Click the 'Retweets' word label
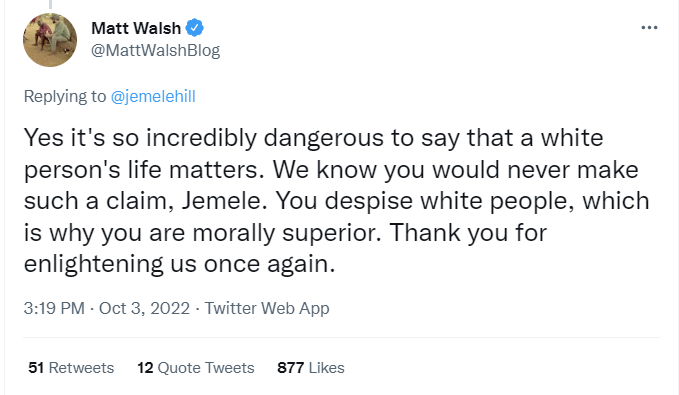The height and width of the screenshot is (395, 679). tap(81, 368)
